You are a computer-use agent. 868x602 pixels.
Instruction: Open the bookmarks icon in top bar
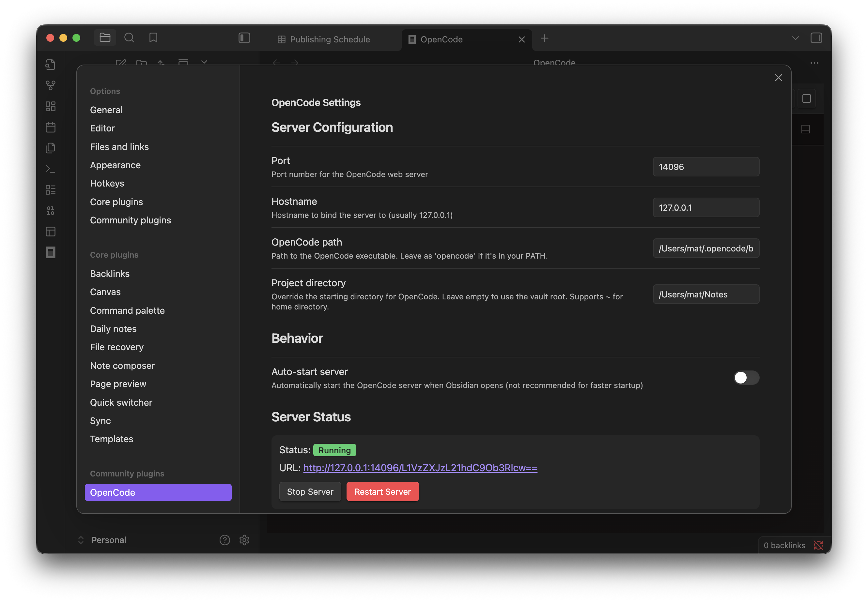(x=153, y=38)
